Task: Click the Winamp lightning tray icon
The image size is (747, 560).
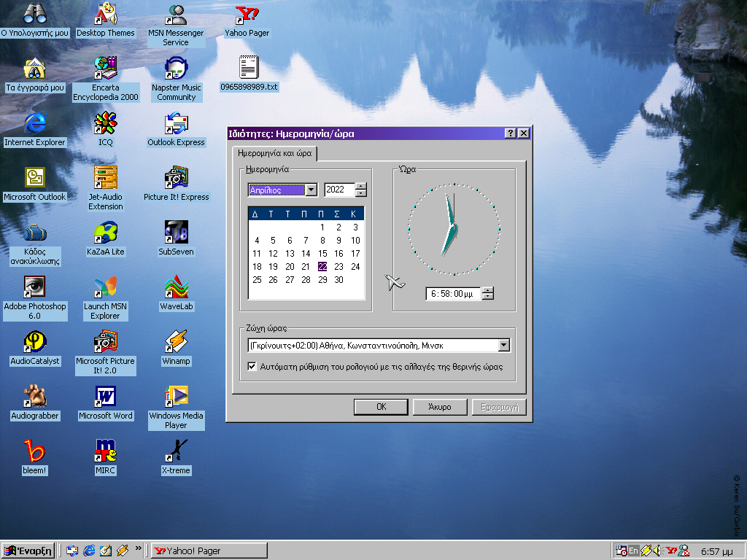Action: [646, 551]
